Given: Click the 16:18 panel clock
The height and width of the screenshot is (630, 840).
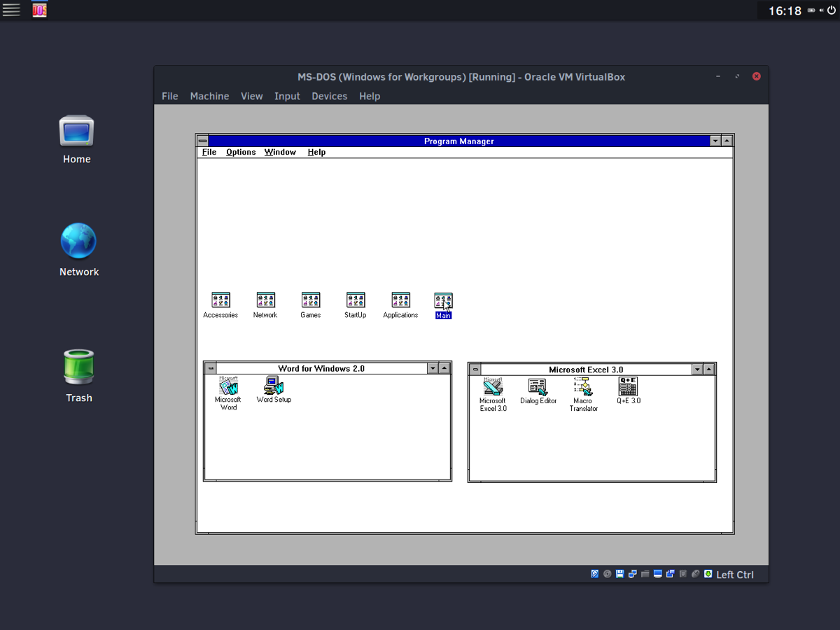Looking at the screenshot, I should click(785, 10).
